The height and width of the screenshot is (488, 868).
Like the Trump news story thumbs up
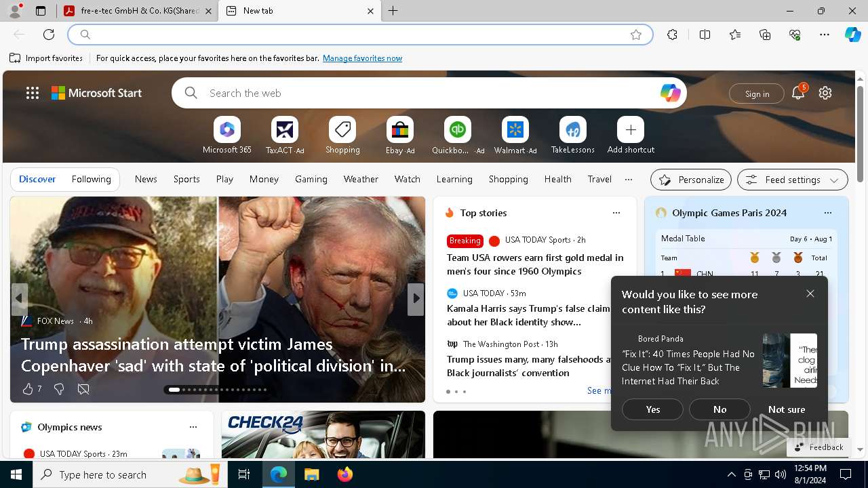pos(28,389)
